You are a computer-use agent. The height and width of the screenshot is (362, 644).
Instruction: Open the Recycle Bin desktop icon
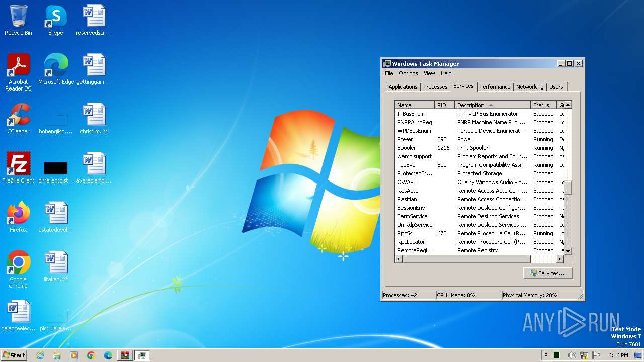pos(18,20)
